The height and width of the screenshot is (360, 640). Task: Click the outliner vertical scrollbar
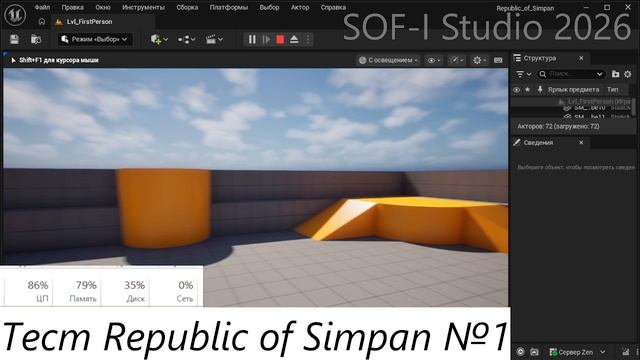click(633, 107)
